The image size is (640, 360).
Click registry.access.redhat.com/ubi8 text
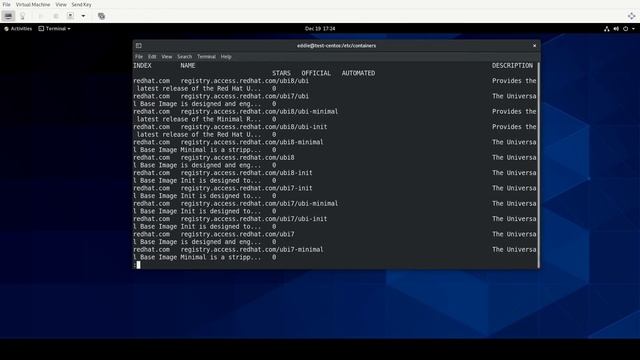click(237, 158)
